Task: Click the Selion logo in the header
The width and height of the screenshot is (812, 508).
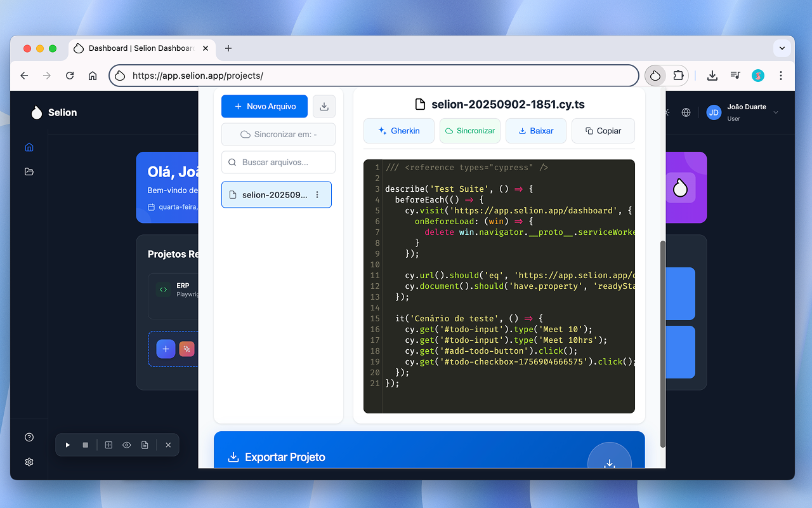Action: (54, 112)
